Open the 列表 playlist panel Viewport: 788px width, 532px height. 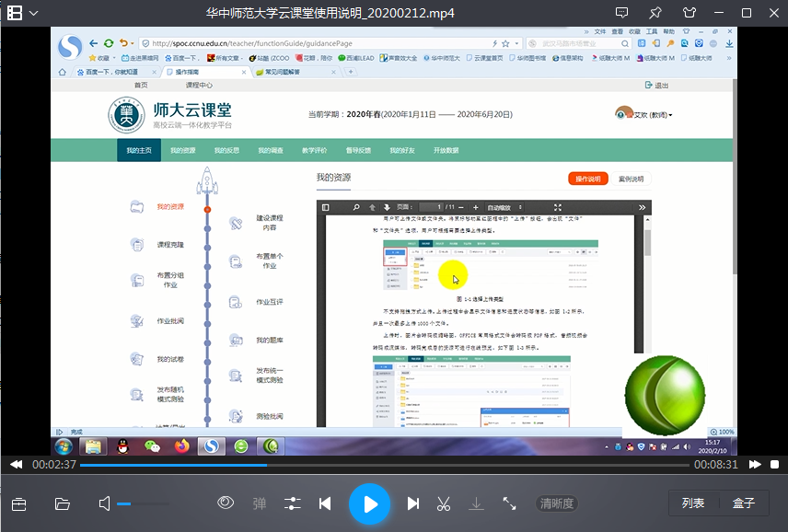coord(693,503)
